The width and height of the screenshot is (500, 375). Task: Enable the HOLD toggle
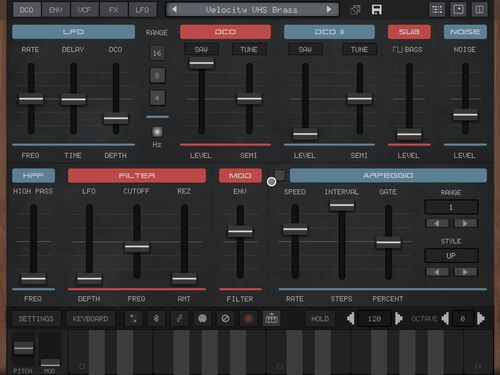pos(320,319)
